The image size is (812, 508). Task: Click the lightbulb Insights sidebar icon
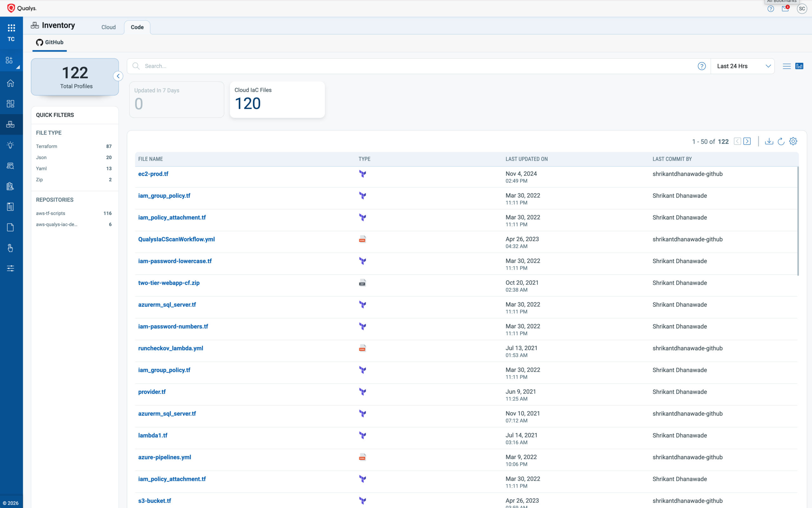coord(10,145)
